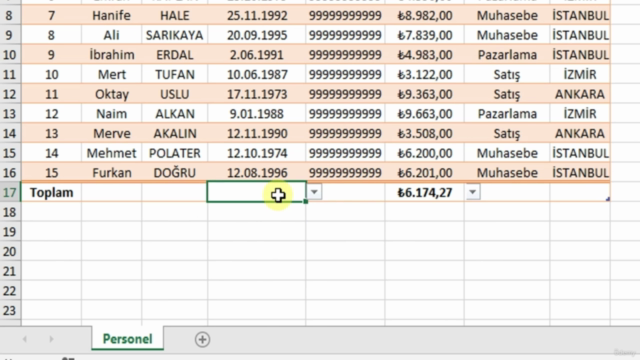Select birthdate cell 25.11.1992

(256, 16)
